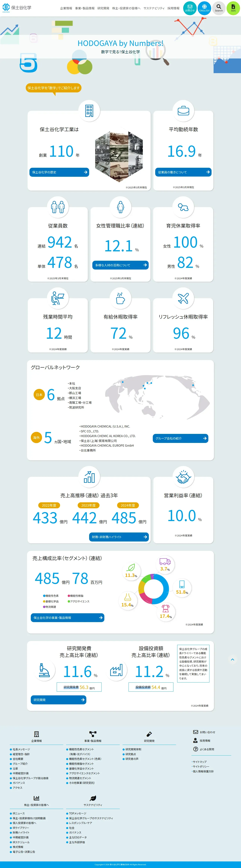Click the segment donut chart
Viewport: 241px width, 868px height.
tap(154, 589)
